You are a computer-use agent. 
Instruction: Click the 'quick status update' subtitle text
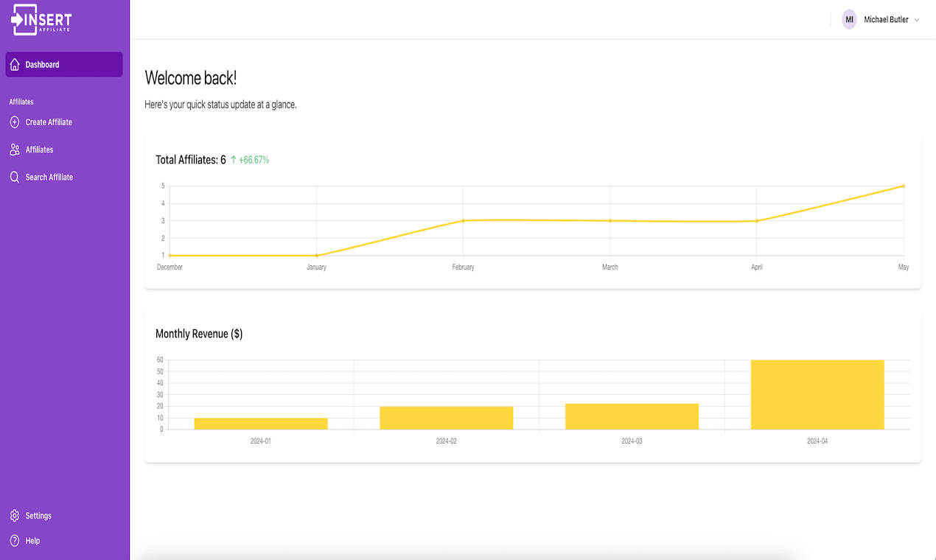(222, 105)
